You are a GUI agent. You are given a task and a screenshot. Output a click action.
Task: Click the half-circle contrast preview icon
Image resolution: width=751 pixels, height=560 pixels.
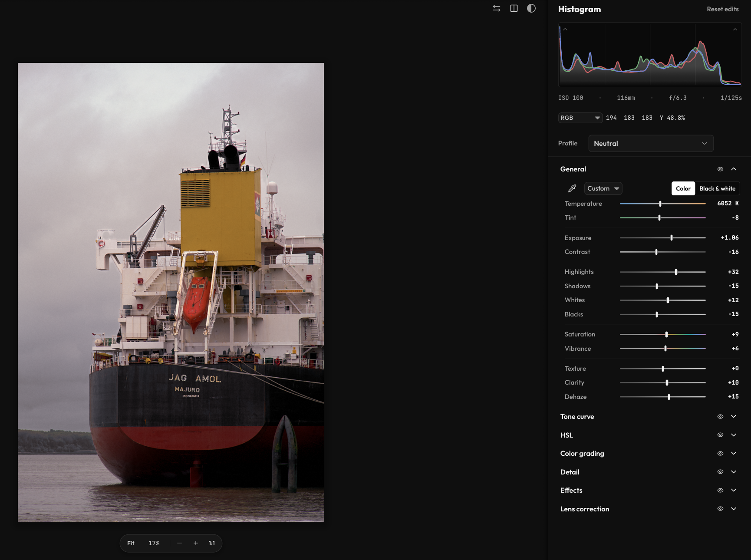point(531,8)
